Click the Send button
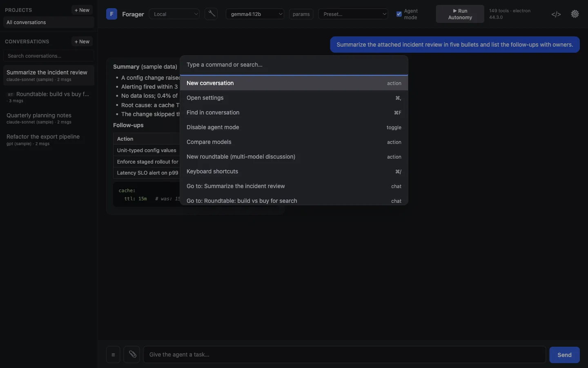Viewport: 588px width, 368px height. tap(564, 355)
